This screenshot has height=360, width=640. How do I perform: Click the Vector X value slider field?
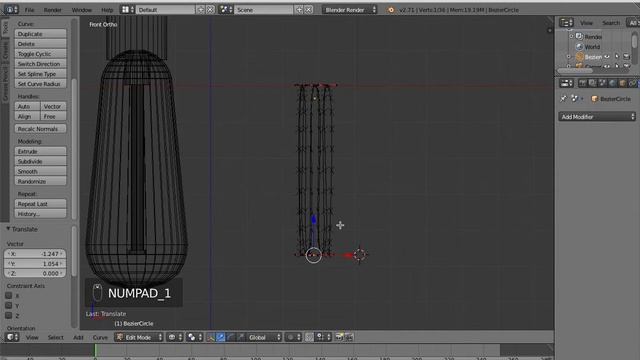(35, 254)
